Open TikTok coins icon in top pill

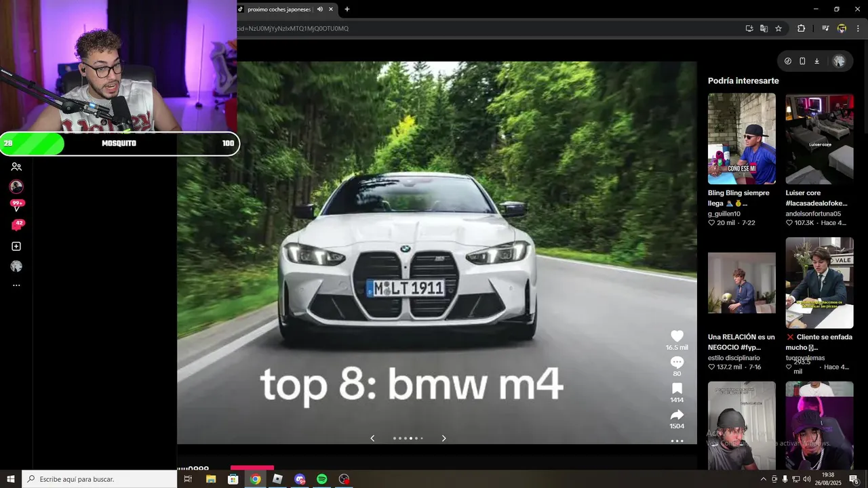tap(787, 61)
